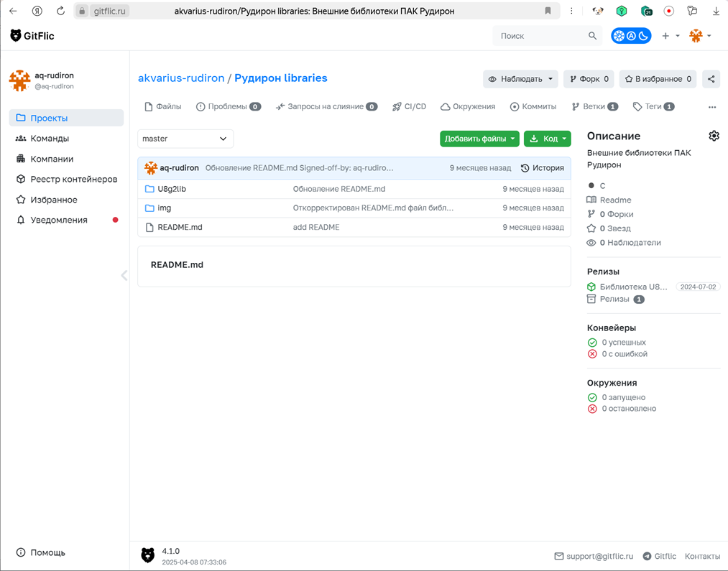The height and width of the screenshot is (571, 728).
Task: Open the Код download dropdown
Action: 548,139
